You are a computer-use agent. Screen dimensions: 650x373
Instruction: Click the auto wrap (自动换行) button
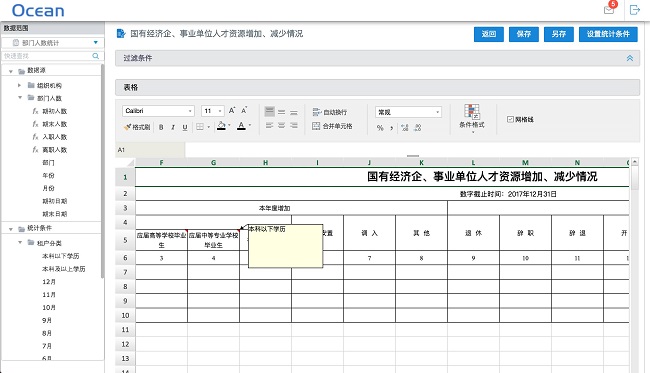330,112
